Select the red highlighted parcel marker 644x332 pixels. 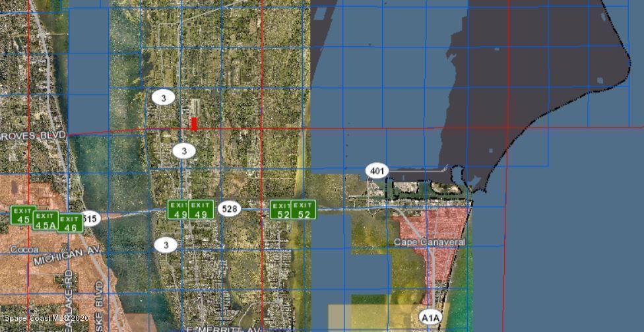pos(194,123)
